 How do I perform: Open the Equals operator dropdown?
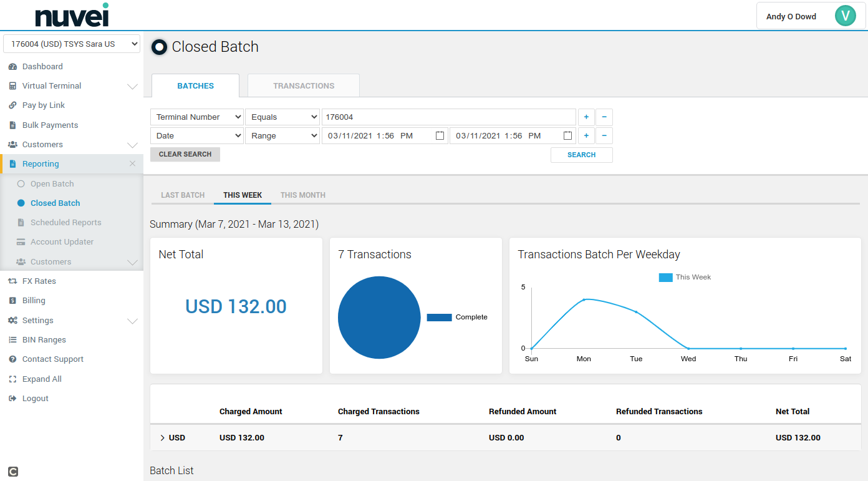[x=282, y=117]
